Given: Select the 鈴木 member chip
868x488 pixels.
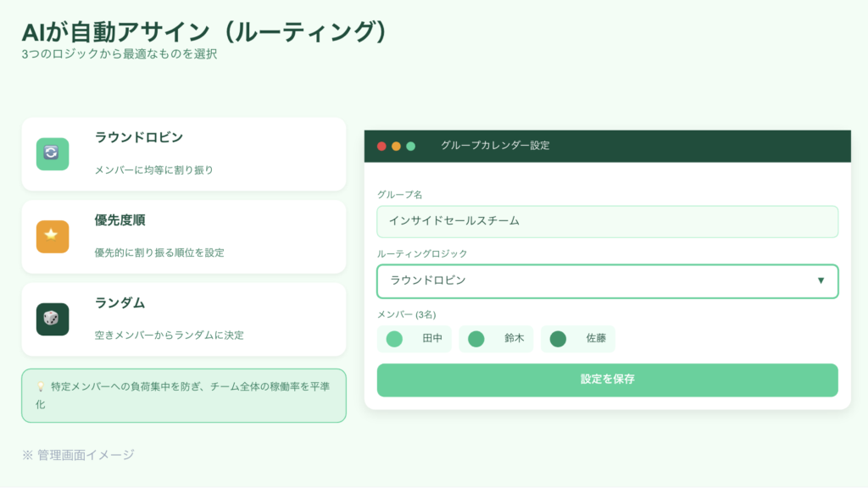Looking at the screenshot, I should tap(496, 339).
